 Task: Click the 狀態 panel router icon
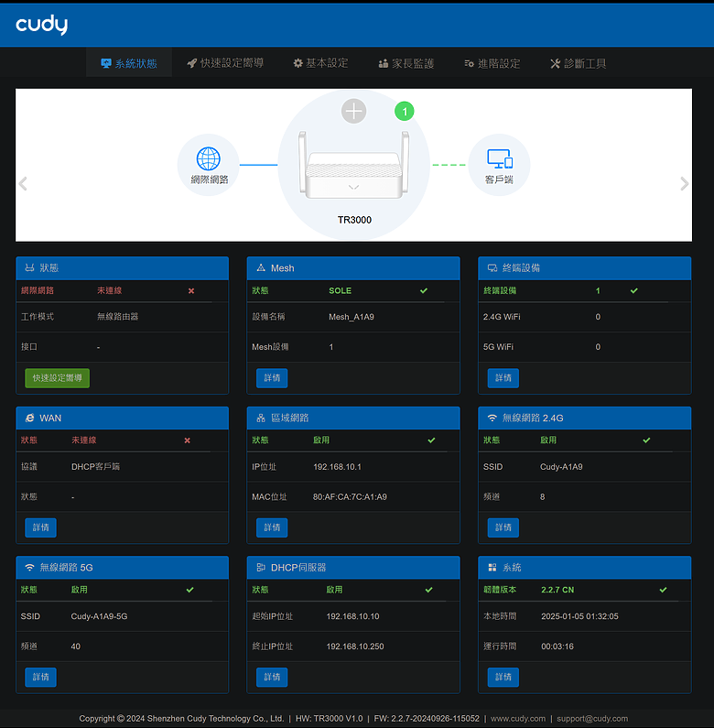(29, 268)
